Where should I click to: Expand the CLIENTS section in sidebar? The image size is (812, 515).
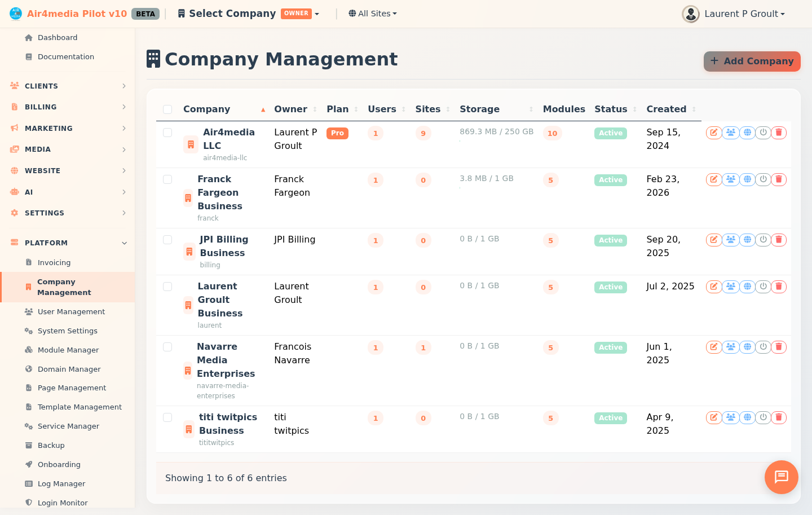point(67,86)
